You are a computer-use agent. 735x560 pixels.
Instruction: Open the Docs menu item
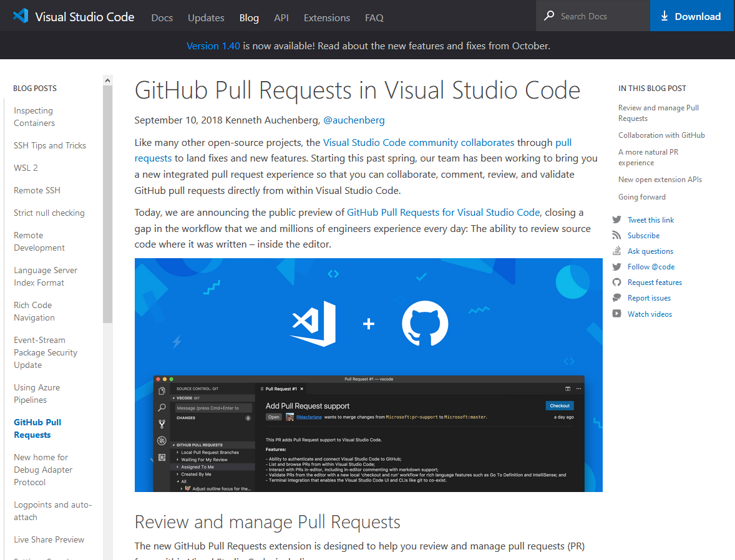[162, 18]
